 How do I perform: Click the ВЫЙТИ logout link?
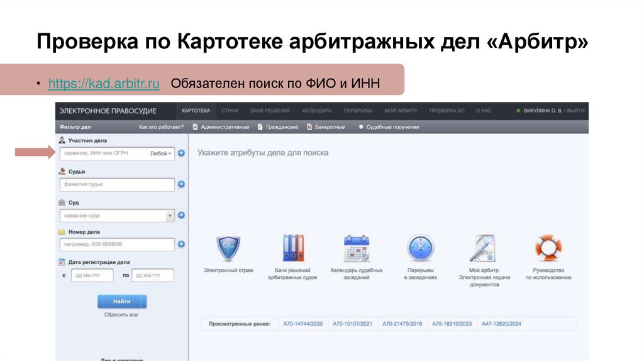click(x=575, y=111)
